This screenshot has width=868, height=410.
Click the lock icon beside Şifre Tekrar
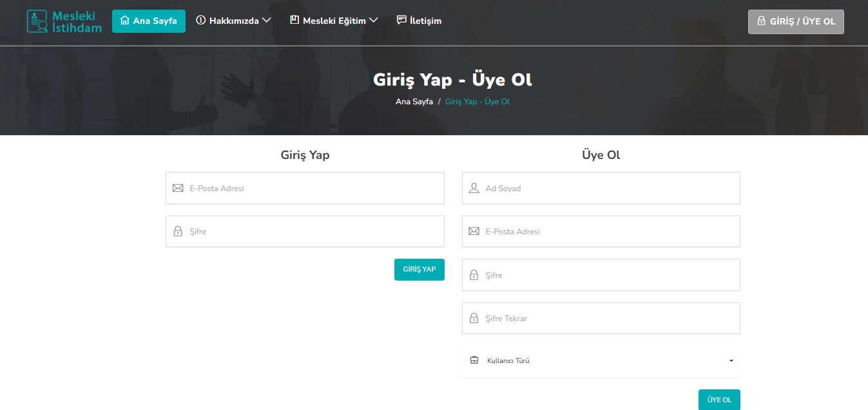(x=474, y=319)
